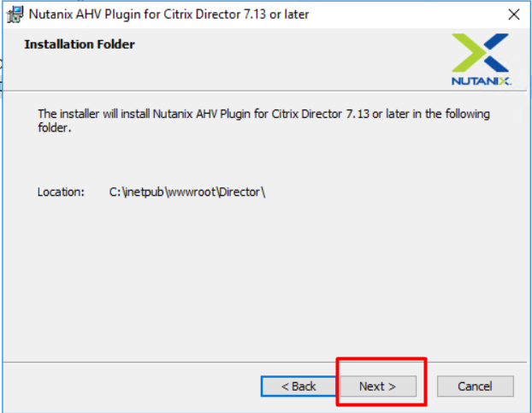532x413 pixels.
Task: Click the word "folder." in the description
Action: pos(54,128)
